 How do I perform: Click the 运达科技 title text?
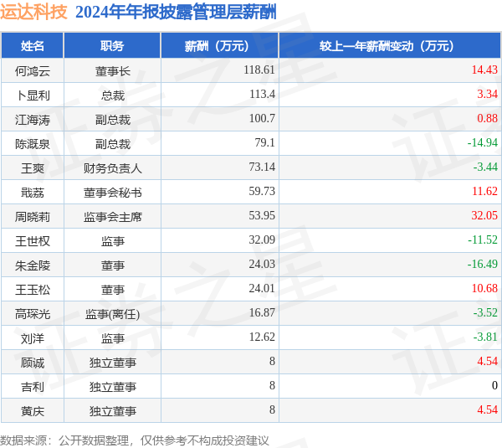tap(33, 13)
